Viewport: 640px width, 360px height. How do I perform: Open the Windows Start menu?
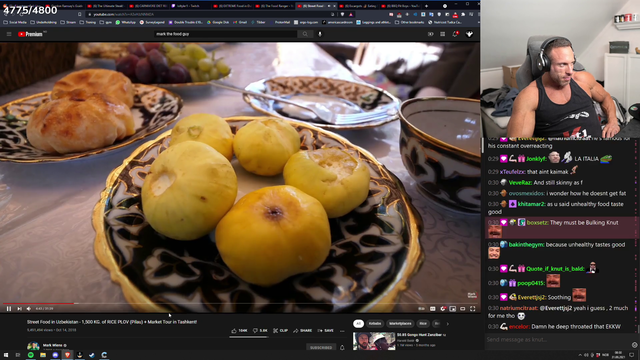(x=6, y=355)
